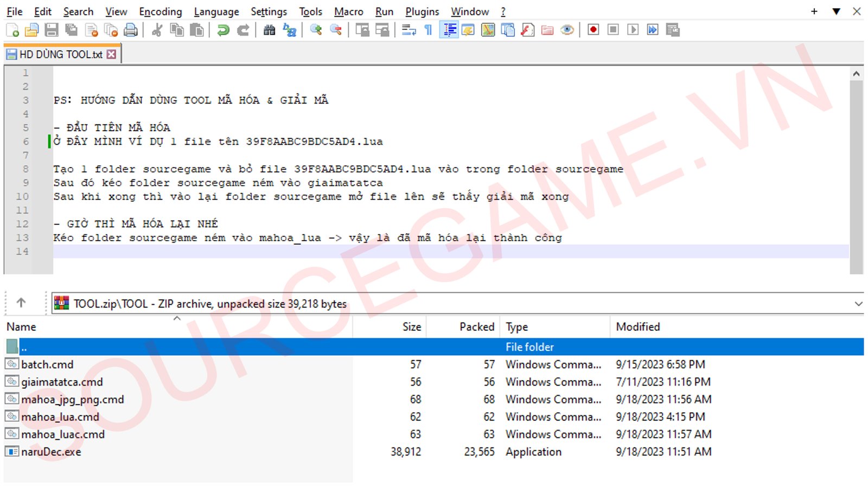Click the Run Macro Multiple Times icon
Viewport: 868px width, 488px height.
(653, 30)
